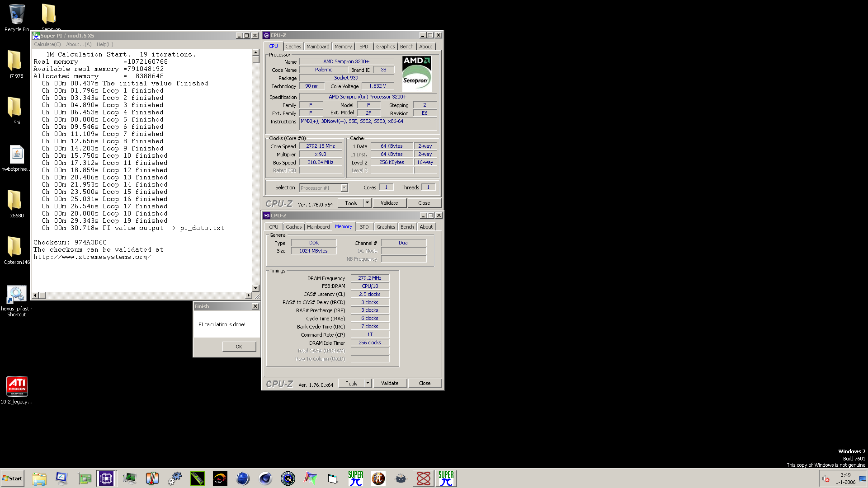Open Bench tab in upper CPU-Z
Screen dimensions: 868x488
coord(406,47)
